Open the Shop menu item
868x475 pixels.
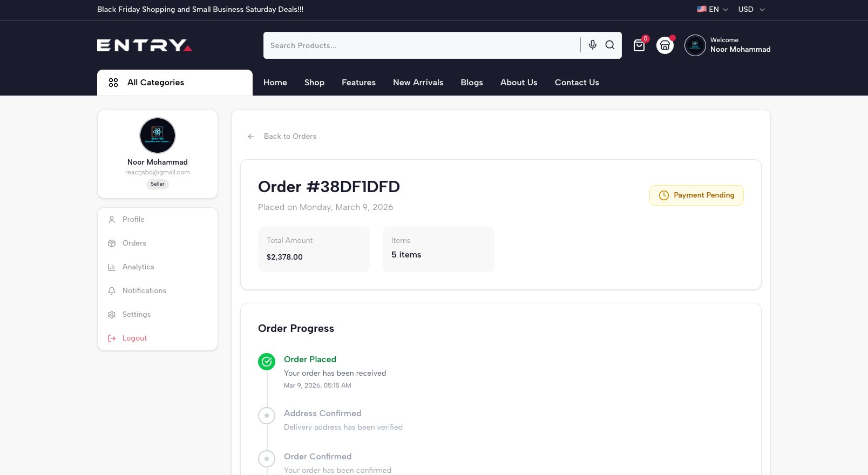point(314,83)
